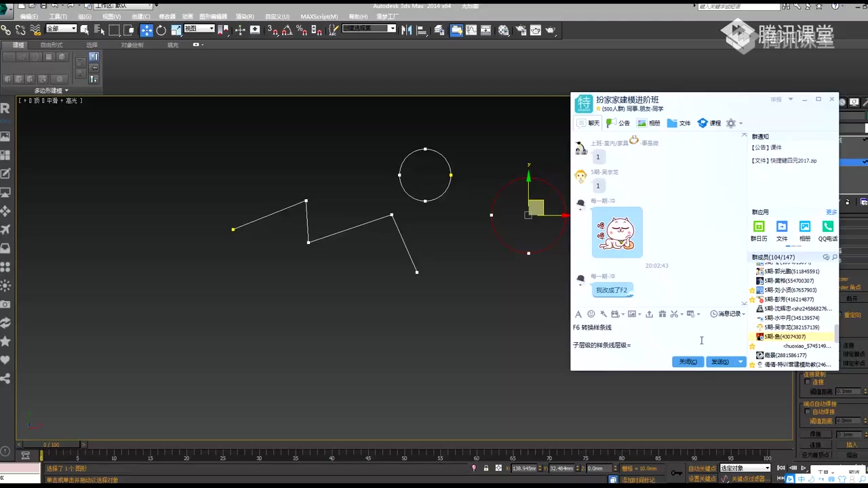This screenshot has height=488, width=868.
Task: Open the 视图 reference coordinate system dropdown
Action: (199, 29)
